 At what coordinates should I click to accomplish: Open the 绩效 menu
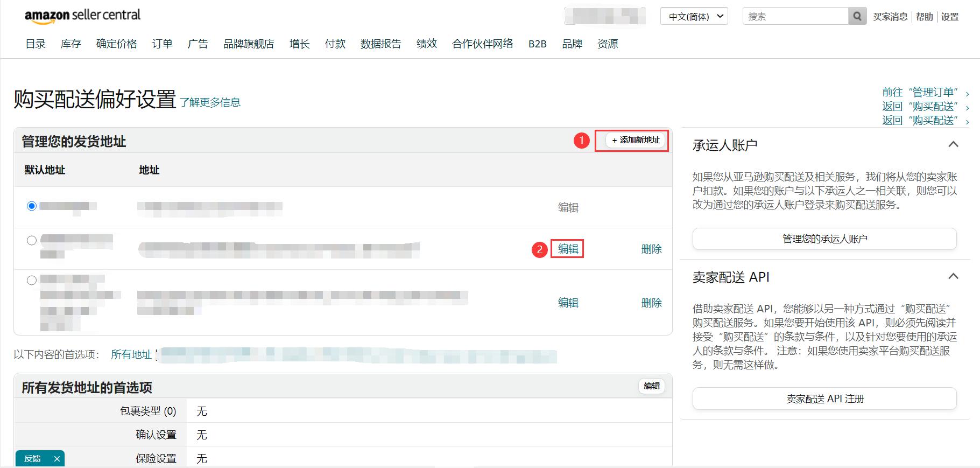tap(427, 44)
